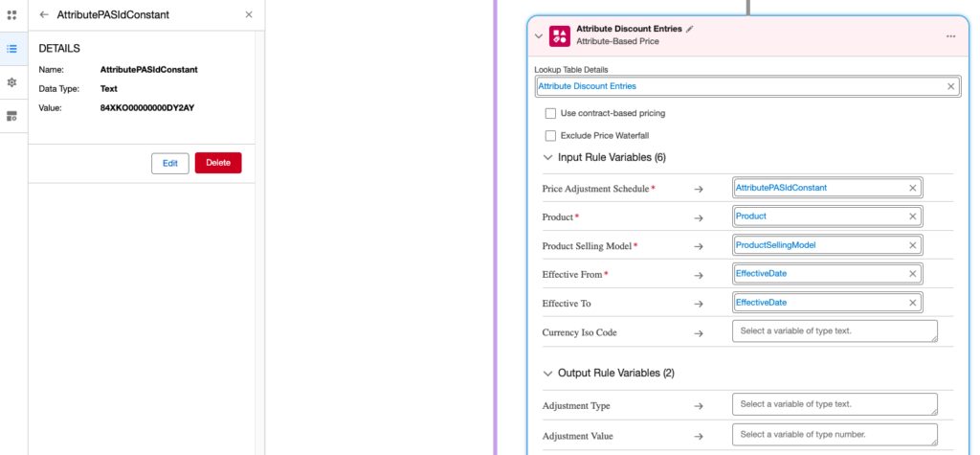
Task: Click the Edit button
Action: pyautogui.click(x=169, y=163)
